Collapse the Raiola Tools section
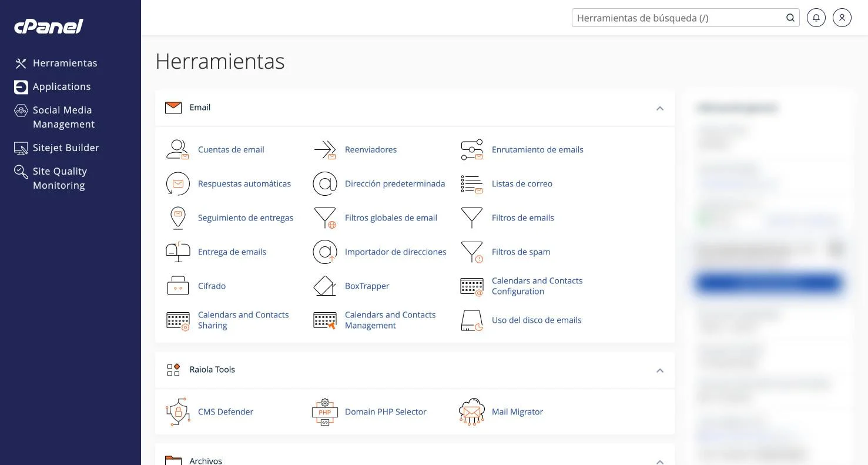This screenshot has height=465, width=868. pyautogui.click(x=660, y=370)
